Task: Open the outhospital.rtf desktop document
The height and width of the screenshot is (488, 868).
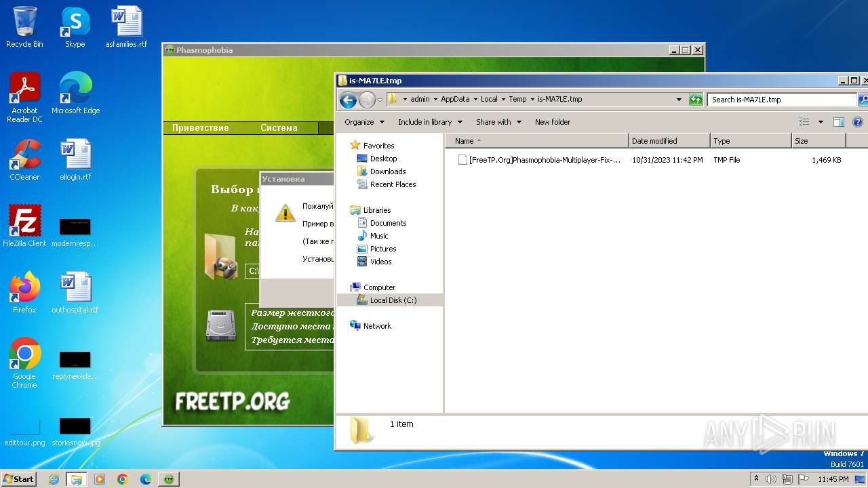Action: (x=75, y=293)
